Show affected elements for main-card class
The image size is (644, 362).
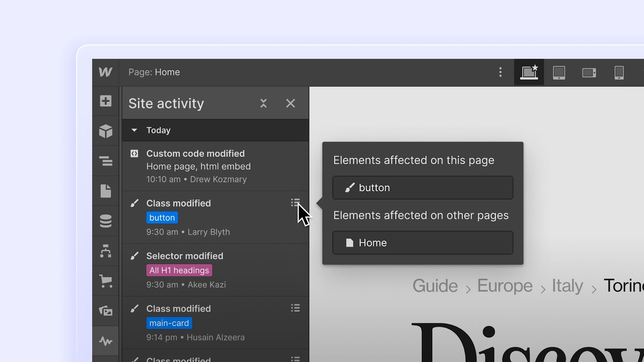pos(295,308)
